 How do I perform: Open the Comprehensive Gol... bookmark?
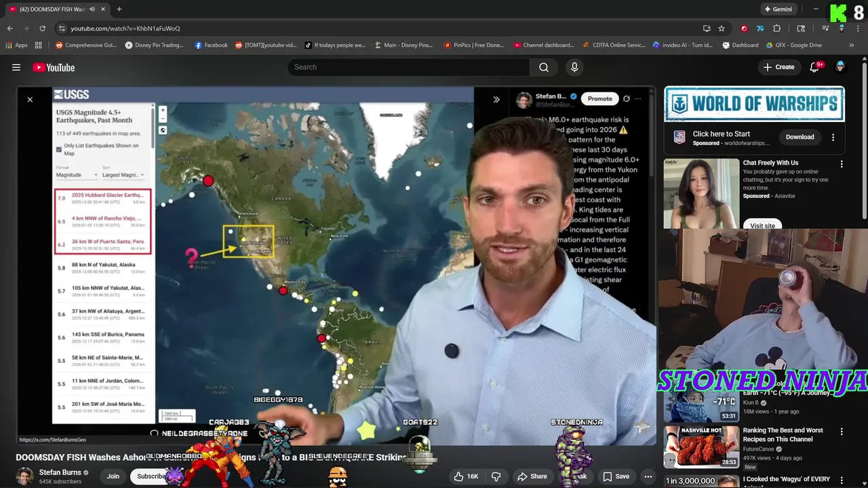click(x=86, y=45)
